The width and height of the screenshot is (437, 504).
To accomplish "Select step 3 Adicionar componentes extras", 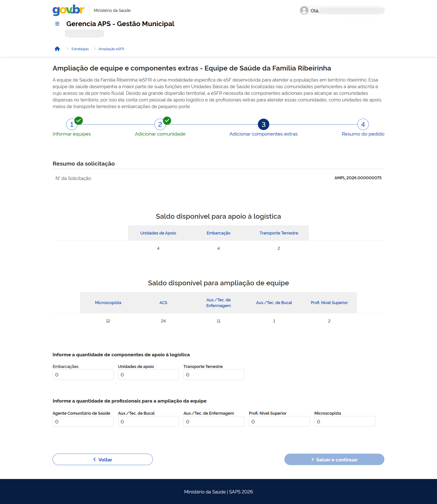I will click(263, 125).
